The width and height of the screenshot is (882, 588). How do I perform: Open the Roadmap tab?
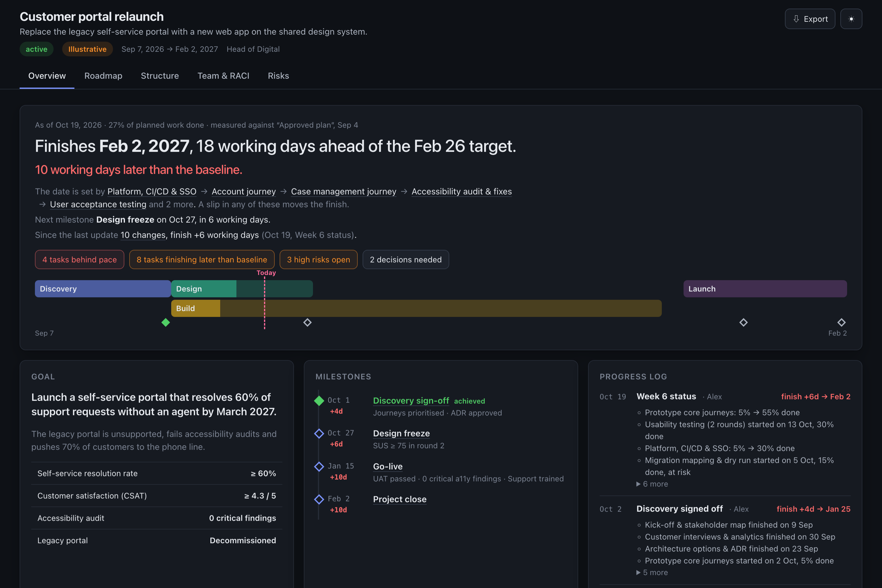pyautogui.click(x=103, y=76)
